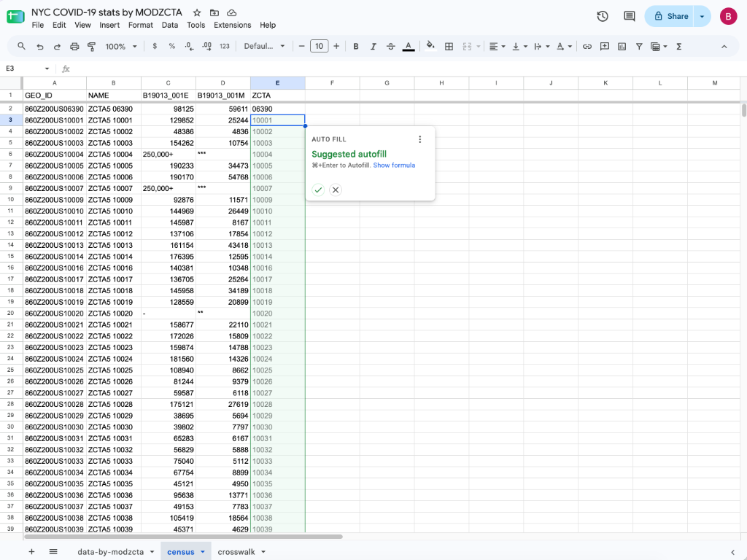Viewport: 747px width, 560px height.
Task: Increase decimal places icon
Action: [206, 46]
